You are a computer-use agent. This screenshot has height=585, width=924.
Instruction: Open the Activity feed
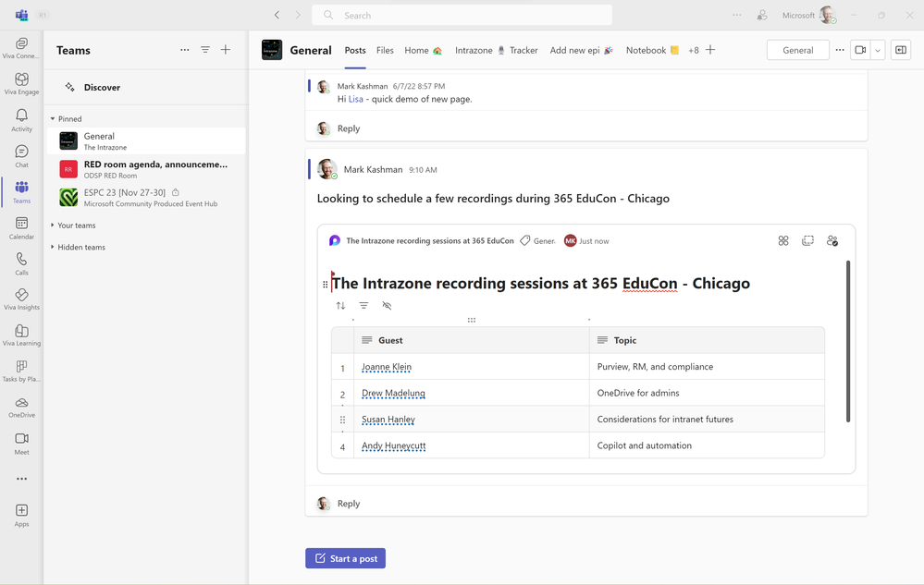(21, 120)
